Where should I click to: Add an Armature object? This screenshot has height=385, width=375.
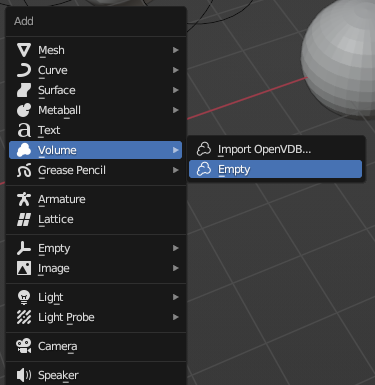point(96,199)
